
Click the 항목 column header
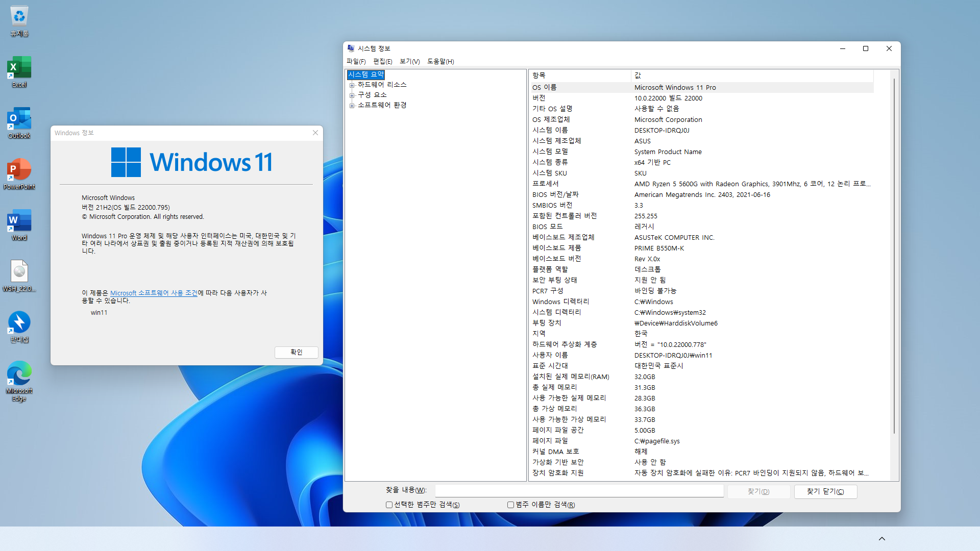(x=580, y=75)
